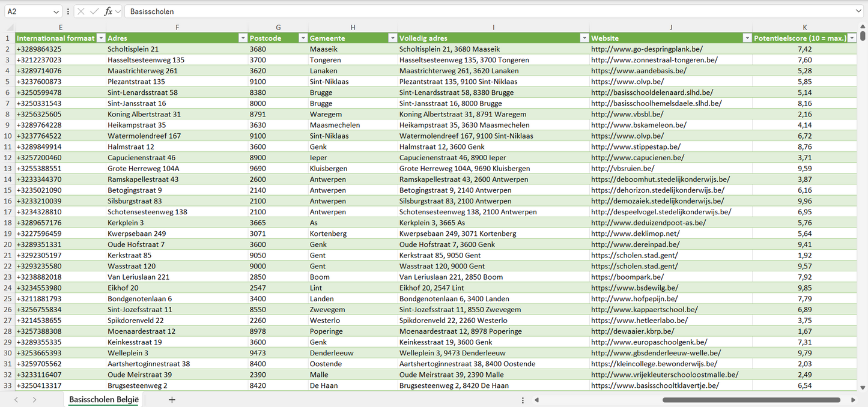This screenshot has height=407, width=868.
Task: Select column header G
Action: [278, 28]
